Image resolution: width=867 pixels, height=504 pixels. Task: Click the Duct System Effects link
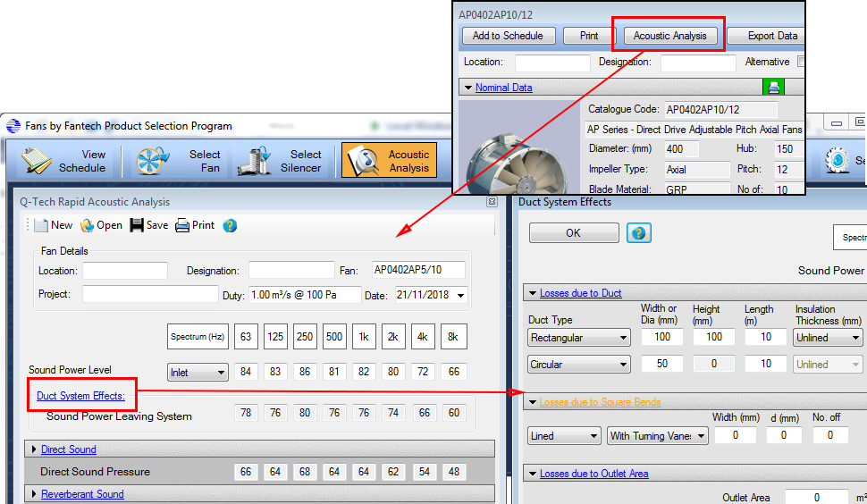click(x=80, y=396)
